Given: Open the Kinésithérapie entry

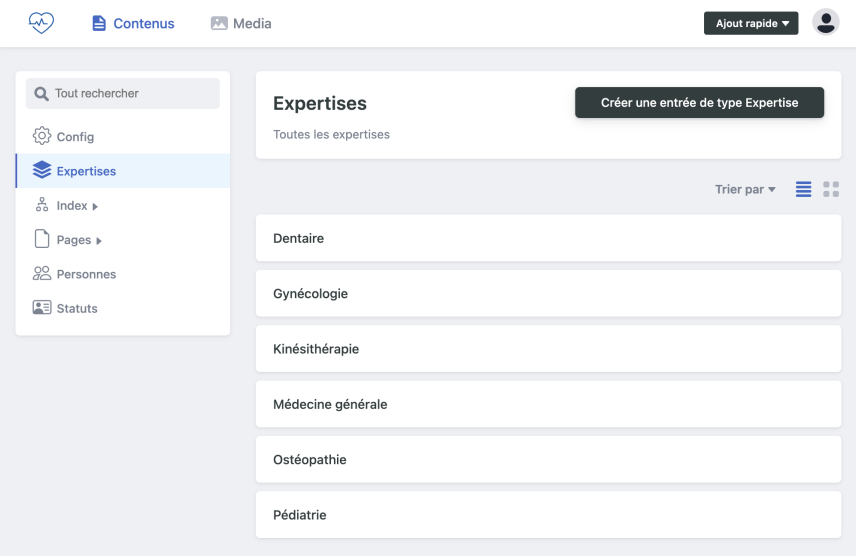Looking at the screenshot, I should coord(548,349).
